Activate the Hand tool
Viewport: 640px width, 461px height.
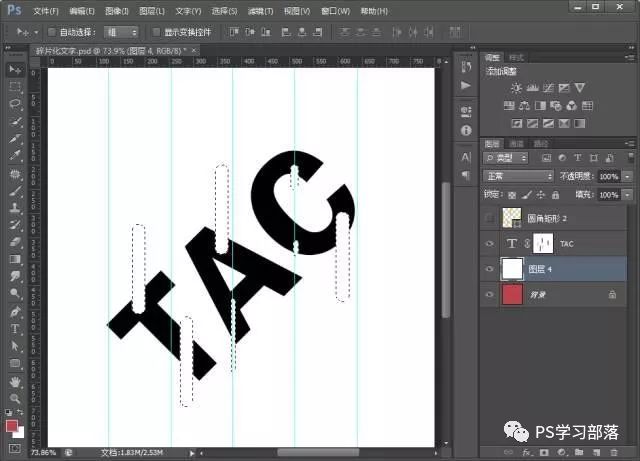tap(15, 381)
